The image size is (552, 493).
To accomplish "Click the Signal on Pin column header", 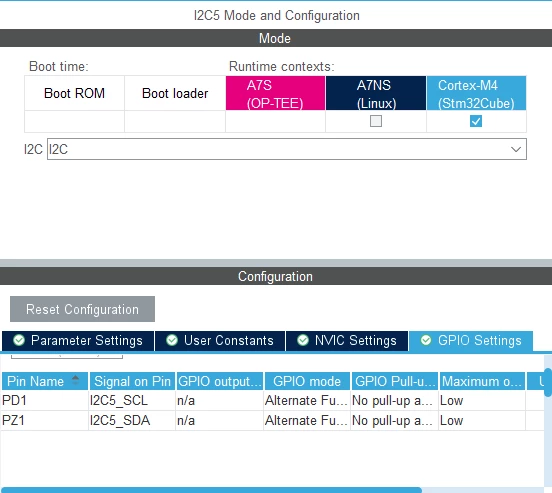I will coord(132,381).
